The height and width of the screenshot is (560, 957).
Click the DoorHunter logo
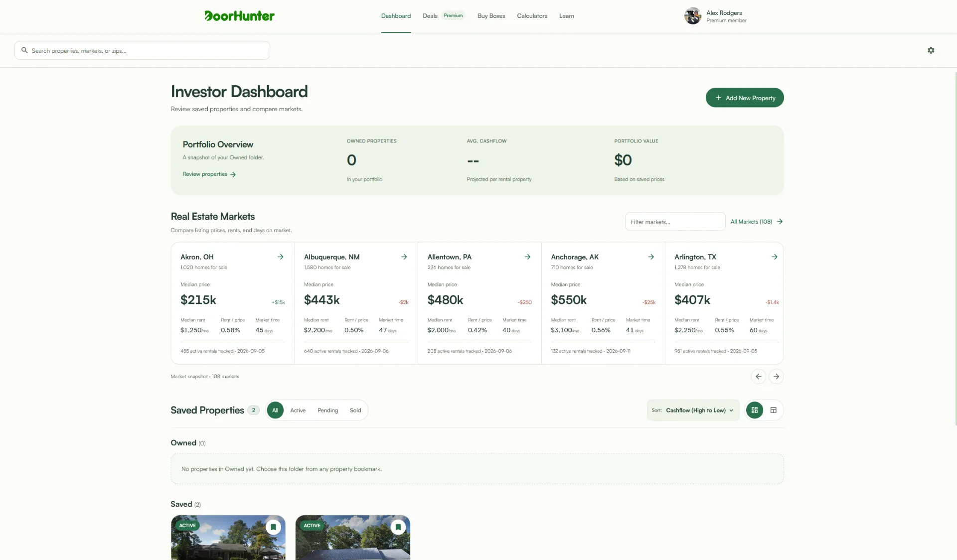pos(239,16)
